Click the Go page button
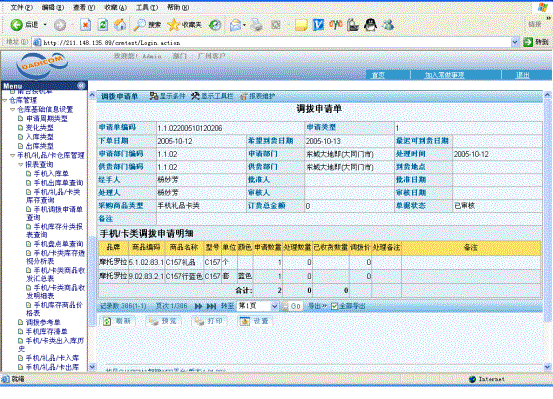 pos(291,306)
